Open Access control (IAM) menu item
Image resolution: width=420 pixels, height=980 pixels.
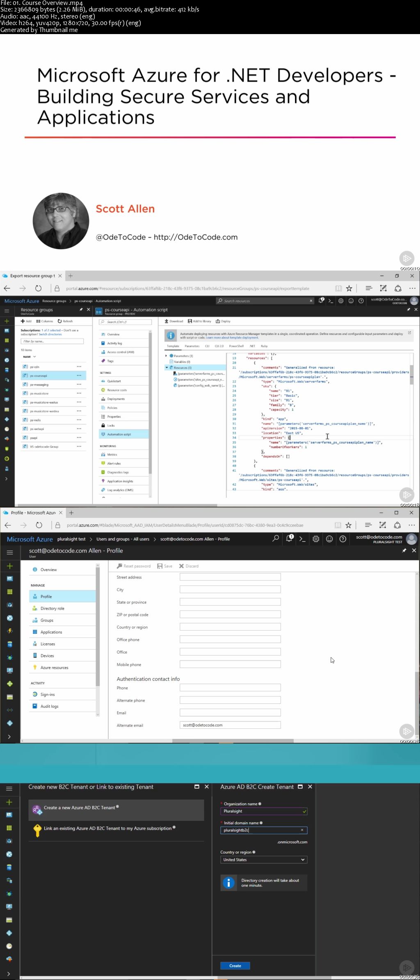pyautogui.click(x=123, y=352)
